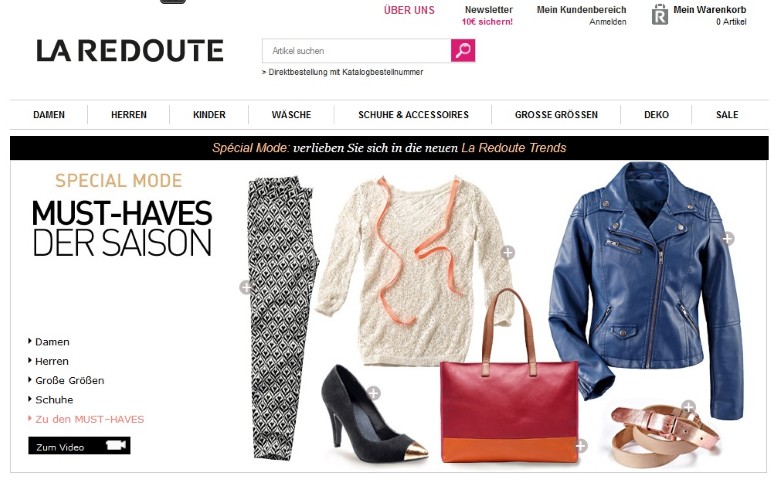Click plus icon on red tote bag
Image resolution: width=778 pixels, height=480 pixels.
581,446
